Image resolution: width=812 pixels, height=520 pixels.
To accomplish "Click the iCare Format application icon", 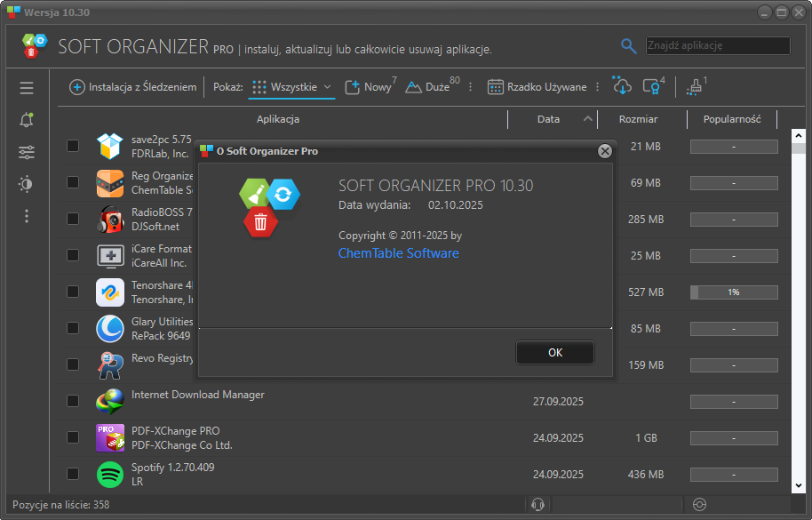I will click(110, 256).
